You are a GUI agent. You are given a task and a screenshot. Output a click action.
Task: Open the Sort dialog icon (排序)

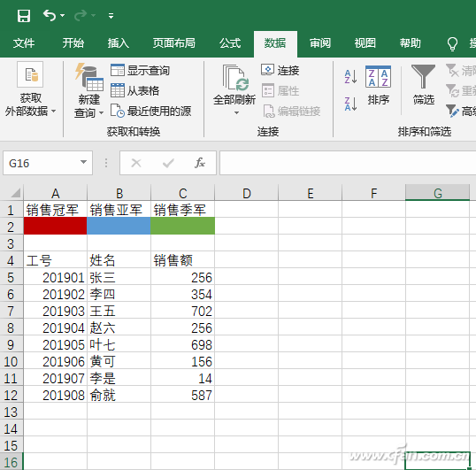pos(378,76)
